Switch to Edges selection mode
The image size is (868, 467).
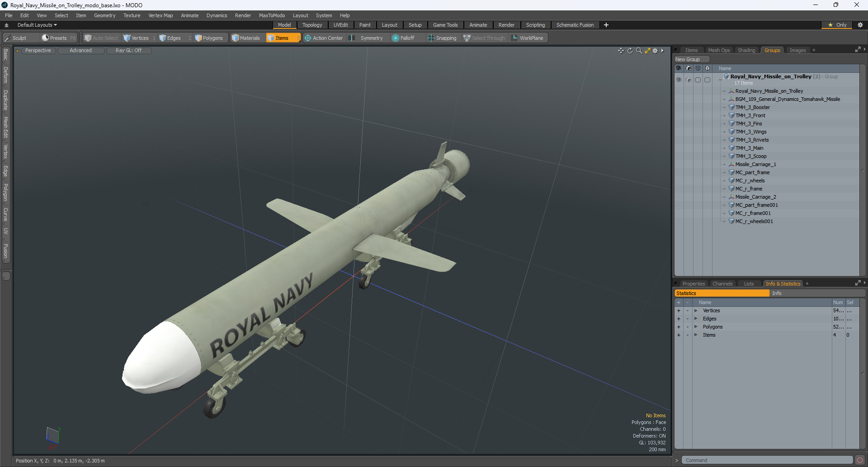[x=174, y=38]
